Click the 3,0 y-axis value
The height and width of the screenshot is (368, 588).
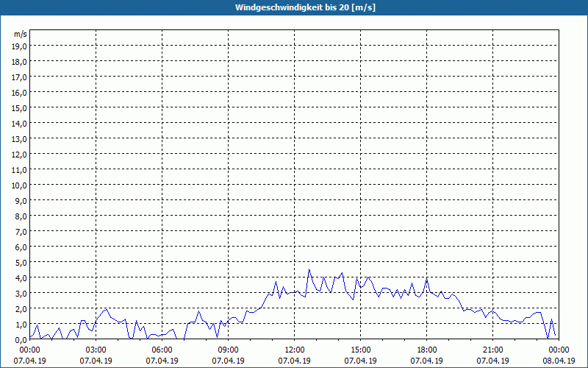pos(21,294)
